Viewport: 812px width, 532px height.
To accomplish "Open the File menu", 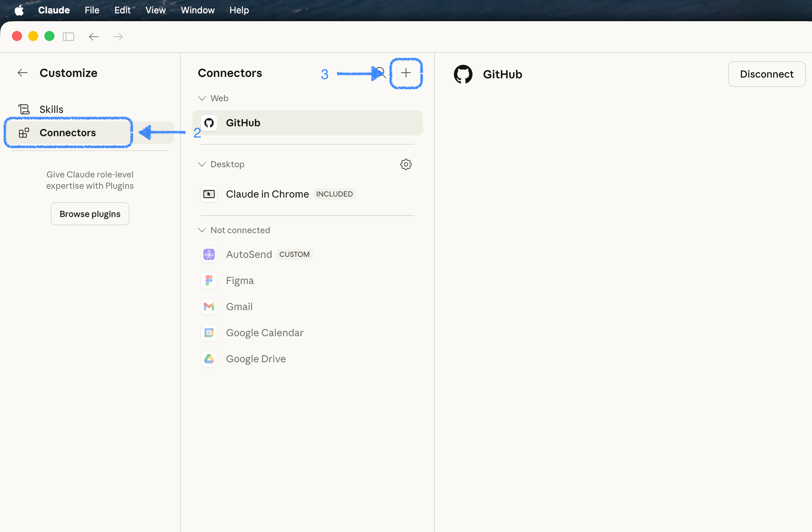I will (x=92, y=10).
